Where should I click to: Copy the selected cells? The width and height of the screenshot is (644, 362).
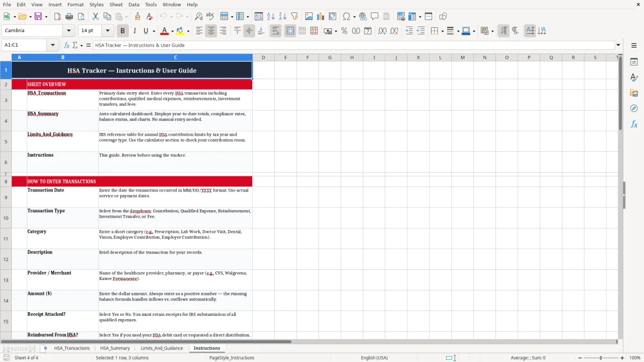[107, 17]
